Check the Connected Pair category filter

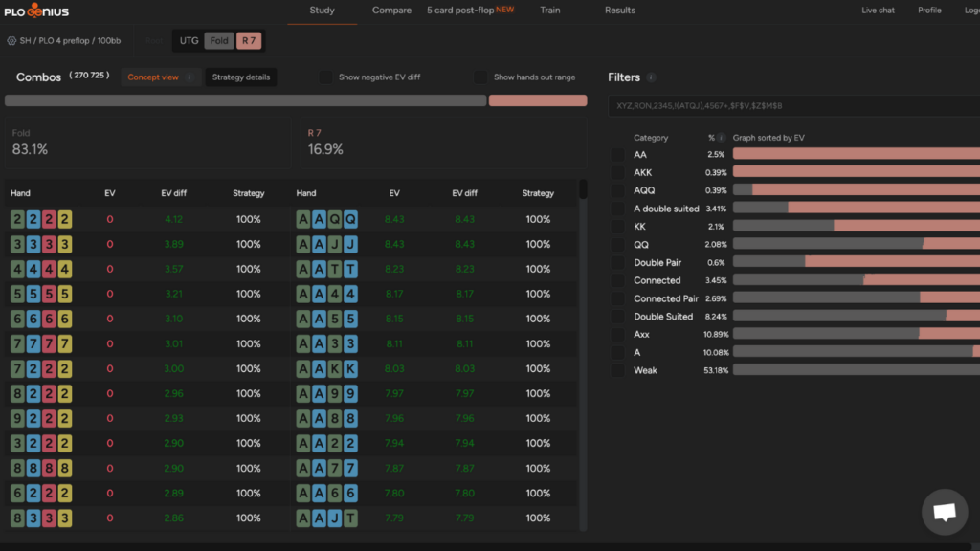pos(617,298)
